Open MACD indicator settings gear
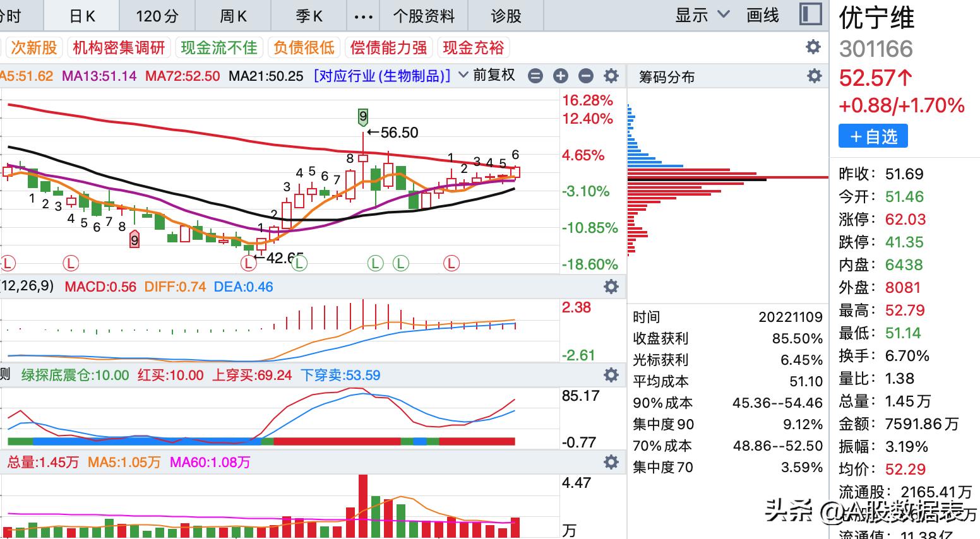Screen dimensions: 980x539 (611, 287)
